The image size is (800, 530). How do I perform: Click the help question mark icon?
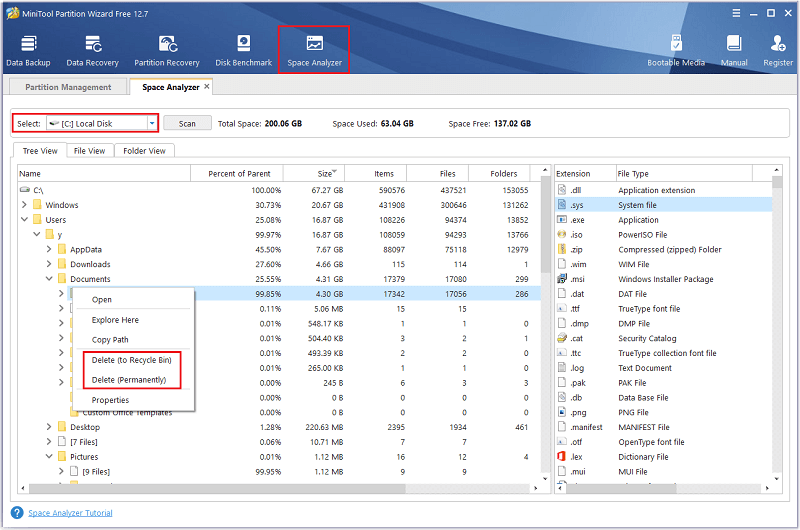17,513
